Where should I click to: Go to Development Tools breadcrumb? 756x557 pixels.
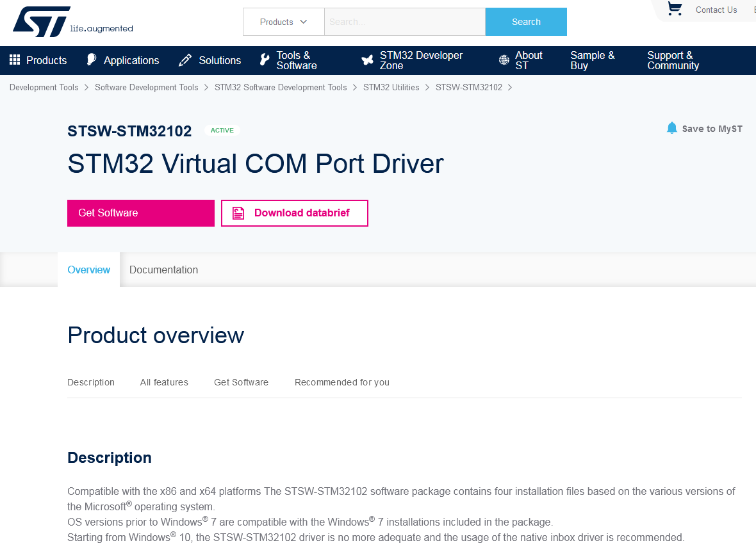click(44, 87)
